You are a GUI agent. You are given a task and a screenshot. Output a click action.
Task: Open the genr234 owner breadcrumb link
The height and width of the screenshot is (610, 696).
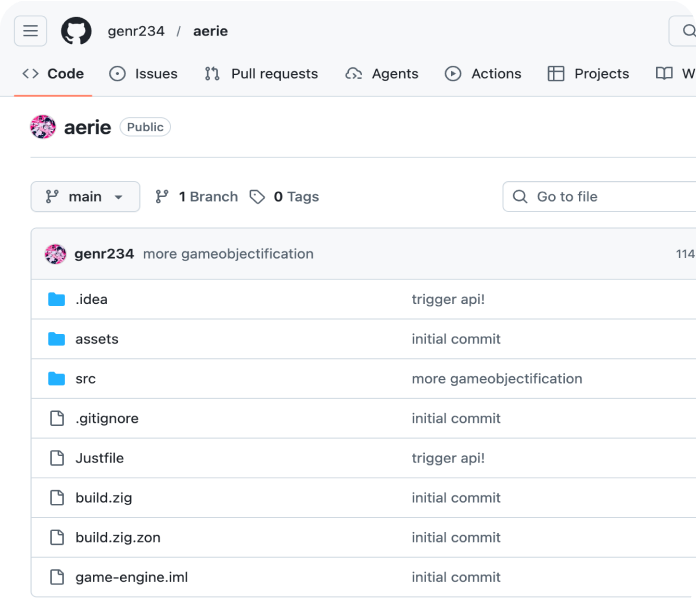136,31
